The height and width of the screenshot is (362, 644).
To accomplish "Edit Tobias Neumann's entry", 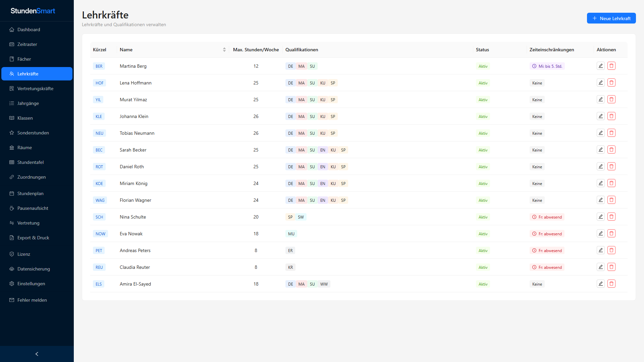I will click(x=601, y=133).
